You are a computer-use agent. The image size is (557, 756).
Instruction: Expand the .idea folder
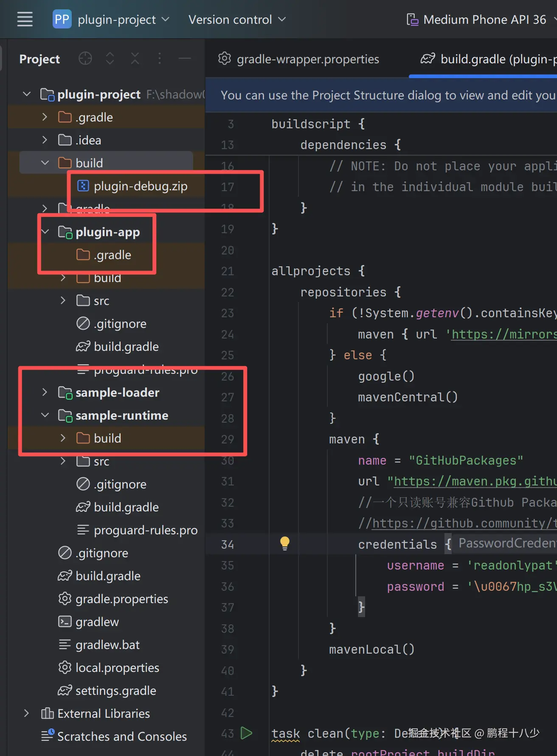45,140
